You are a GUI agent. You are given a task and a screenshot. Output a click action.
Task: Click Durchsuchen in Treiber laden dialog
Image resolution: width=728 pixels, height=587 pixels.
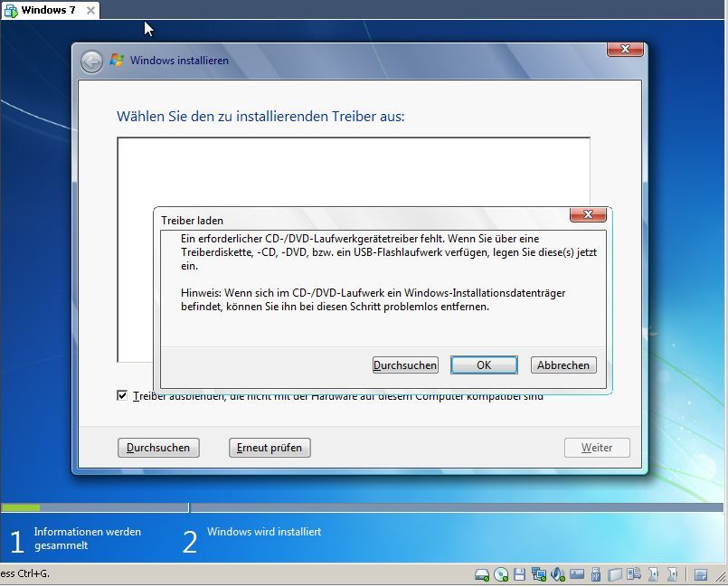tap(405, 365)
